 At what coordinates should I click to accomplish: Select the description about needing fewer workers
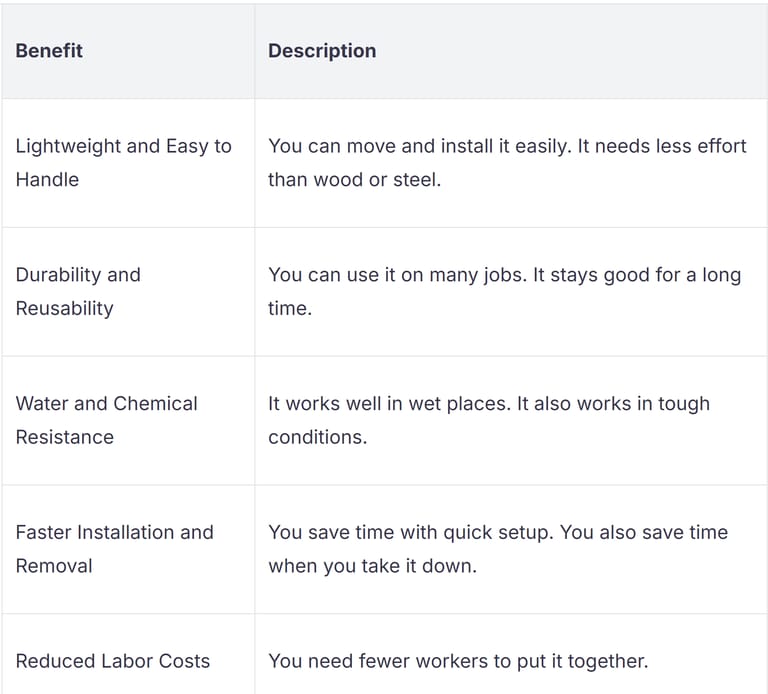click(x=458, y=661)
